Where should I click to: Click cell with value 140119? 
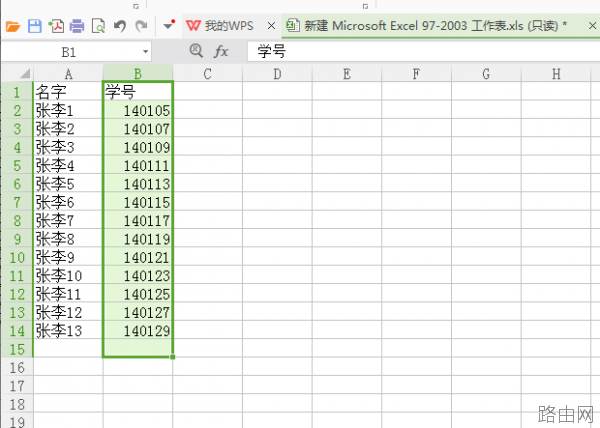point(138,239)
